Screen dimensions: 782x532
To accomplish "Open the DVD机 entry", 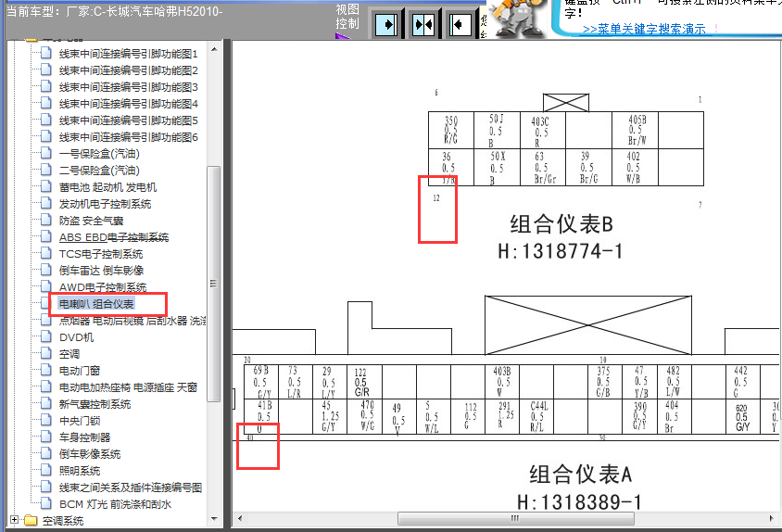I will (76, 337).
